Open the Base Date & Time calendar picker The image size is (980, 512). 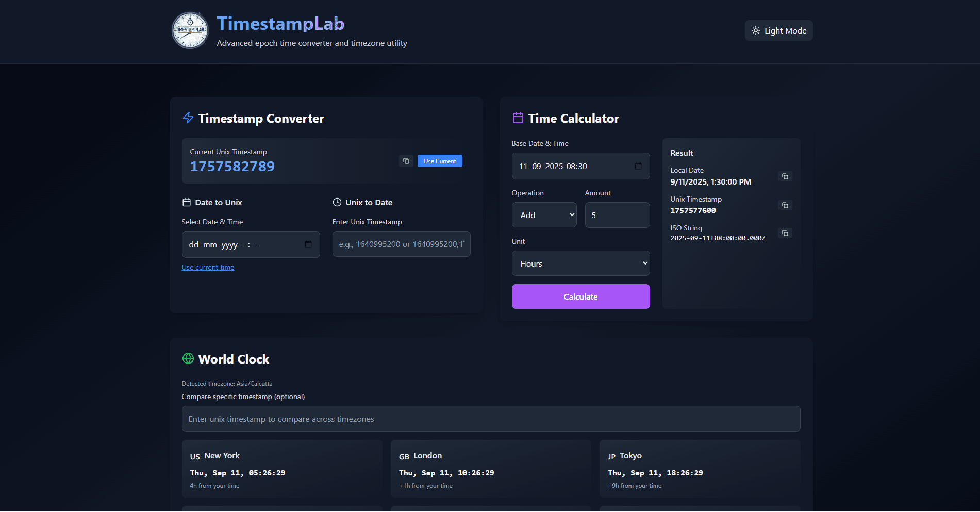638,166
